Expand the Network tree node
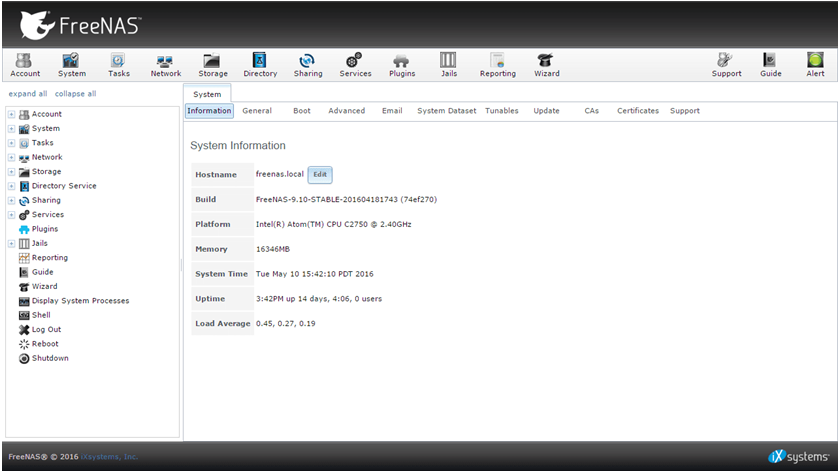This screenshot has height=473, width=838. [x=11, y=158]
